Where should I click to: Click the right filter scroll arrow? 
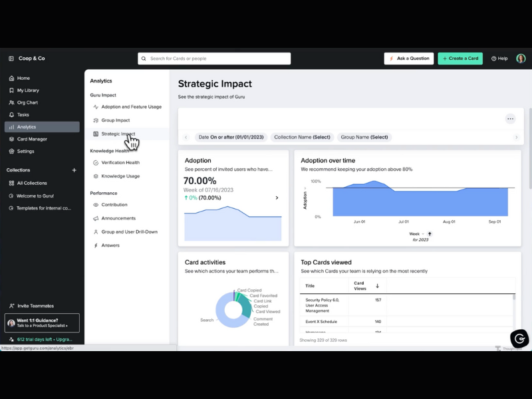click(x=517, y=137)
